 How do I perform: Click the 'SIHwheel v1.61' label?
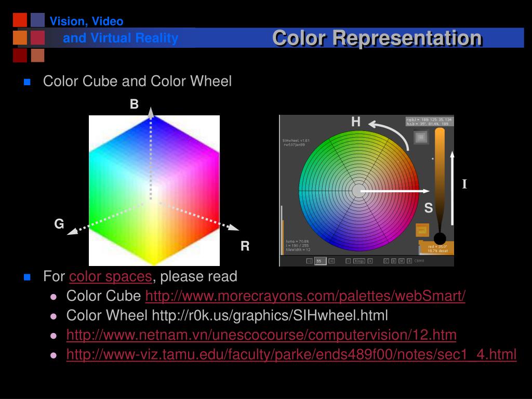296,140
